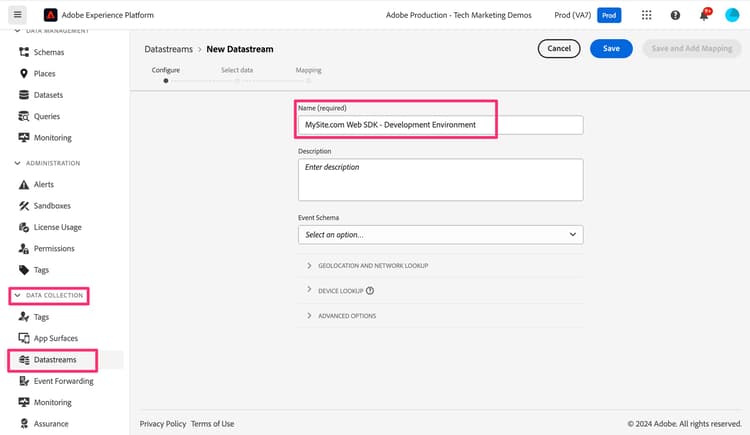Open the app switcher grid

click(x=646, y=15)
